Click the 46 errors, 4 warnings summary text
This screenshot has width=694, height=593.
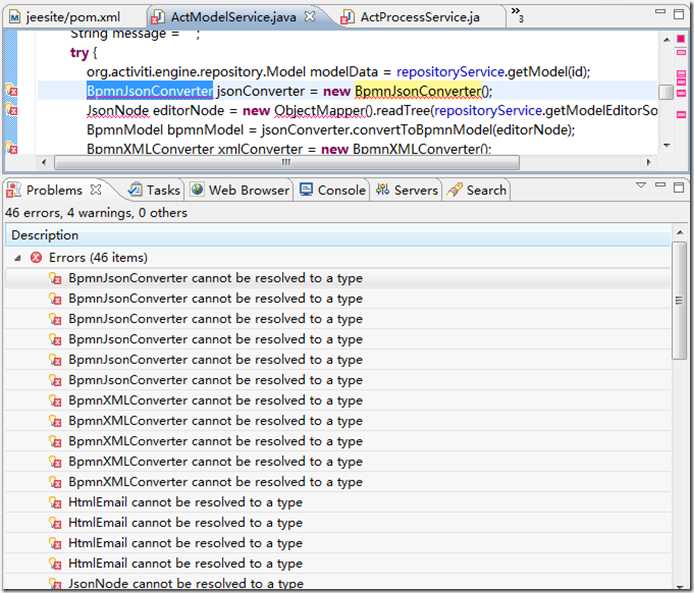(x=96, y=213)
